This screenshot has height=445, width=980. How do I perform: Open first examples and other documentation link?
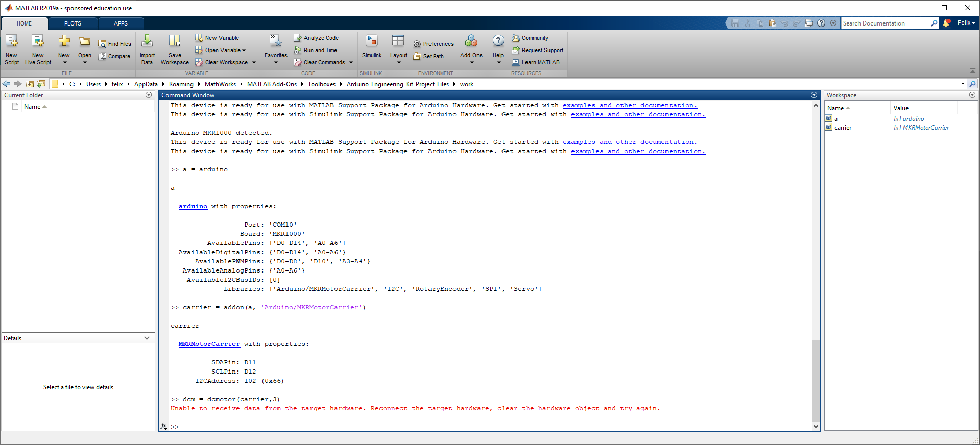coord(630,105)
